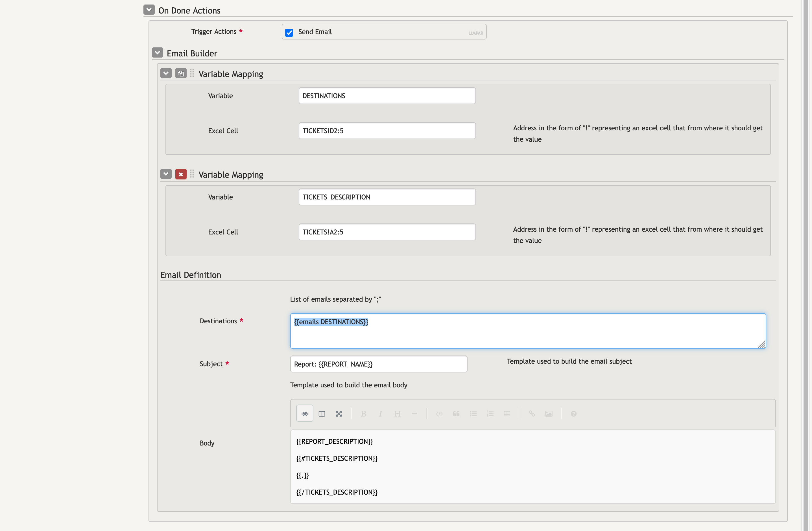The height and width of the screenshot is (531, 812).
Task: Select the {{REPORT_DESCRIPTION}} body line
Action: 334,441
